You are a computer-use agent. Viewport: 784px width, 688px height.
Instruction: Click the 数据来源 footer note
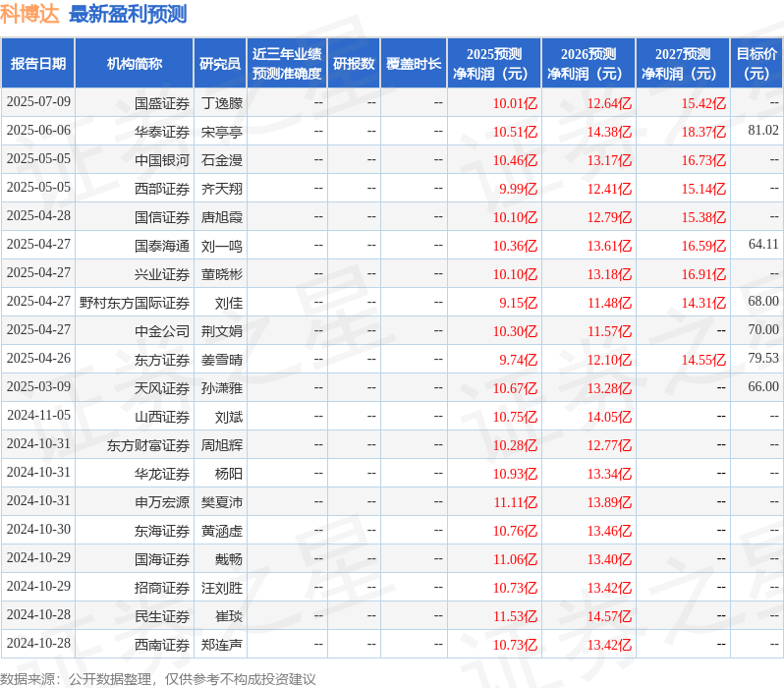(x=158, y=679)
